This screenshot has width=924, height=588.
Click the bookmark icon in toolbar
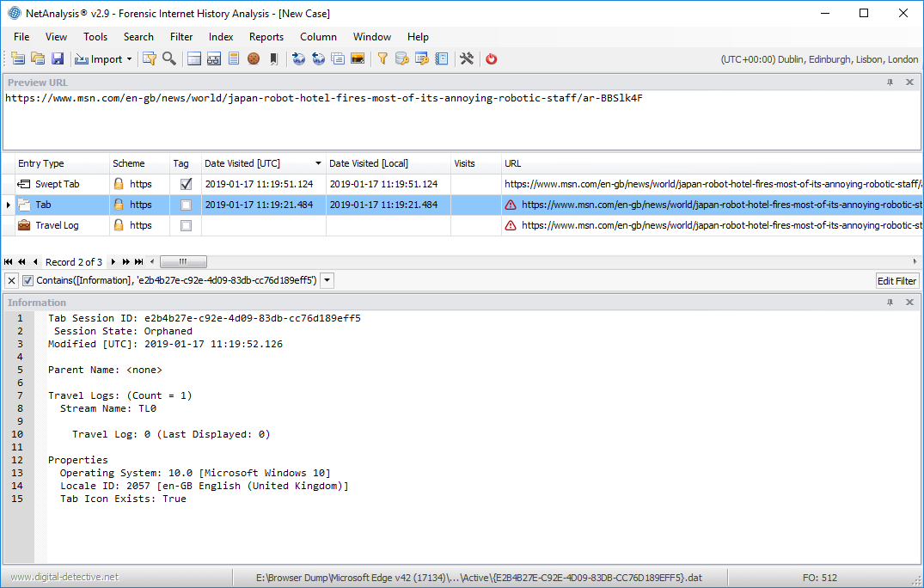tap(273, 58)
